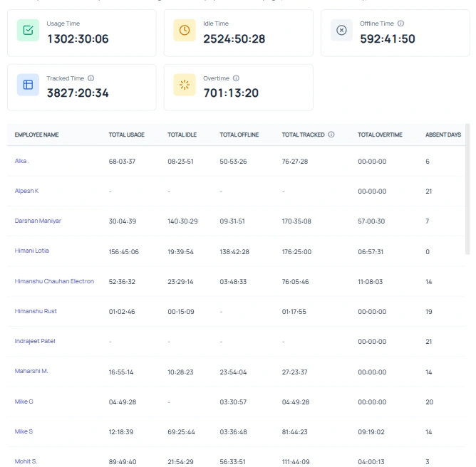Click Himanshu Rust's total usage 01:02:46
The width and height of the screenshot is (476, 467).
122,312
